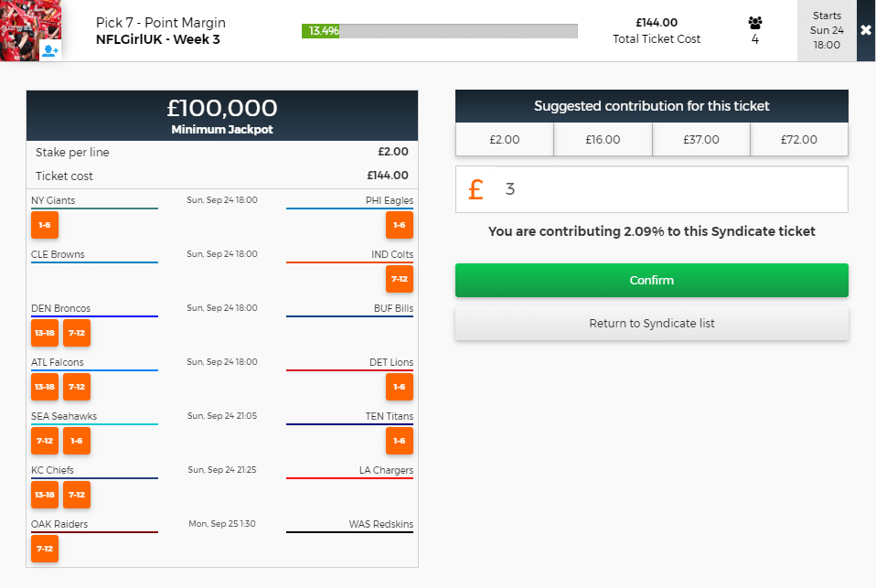This screenshot has height=588, width=876.
Task: Toggle KC Chiefs 13-18 margin selection
Action: click(45, 495)
